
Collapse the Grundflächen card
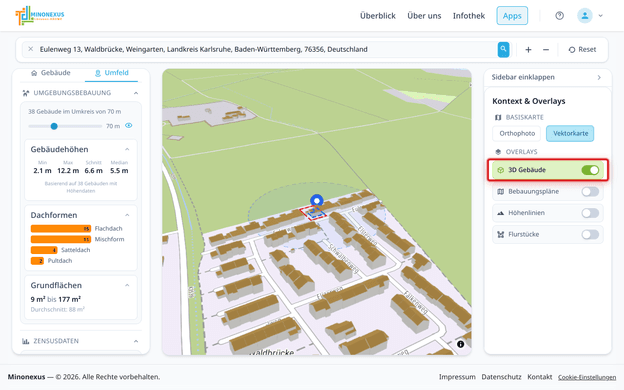coord(127,285)
